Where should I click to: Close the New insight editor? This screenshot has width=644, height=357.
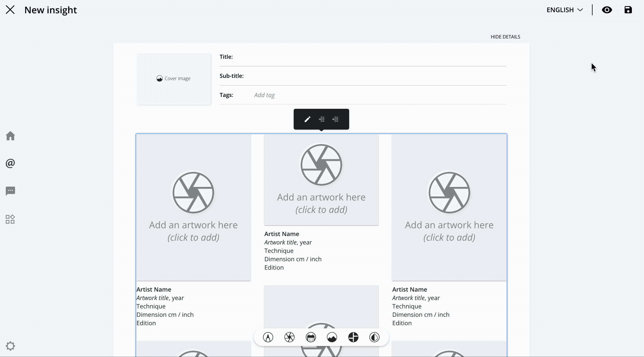(10, 10)
